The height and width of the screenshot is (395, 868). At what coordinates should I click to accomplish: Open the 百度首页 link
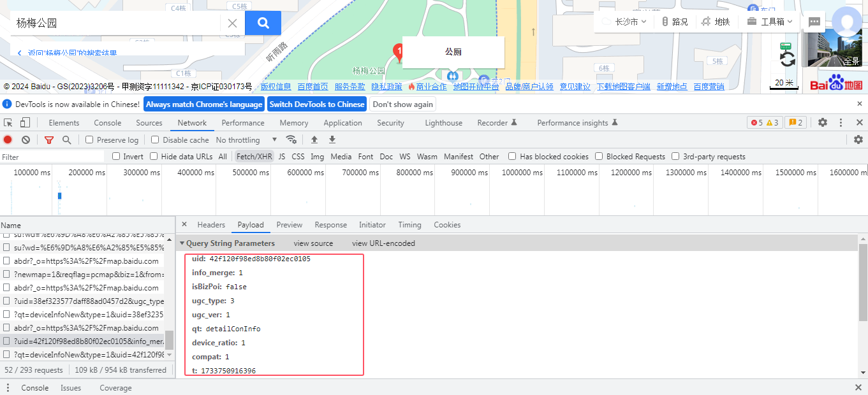click(313, 87)
